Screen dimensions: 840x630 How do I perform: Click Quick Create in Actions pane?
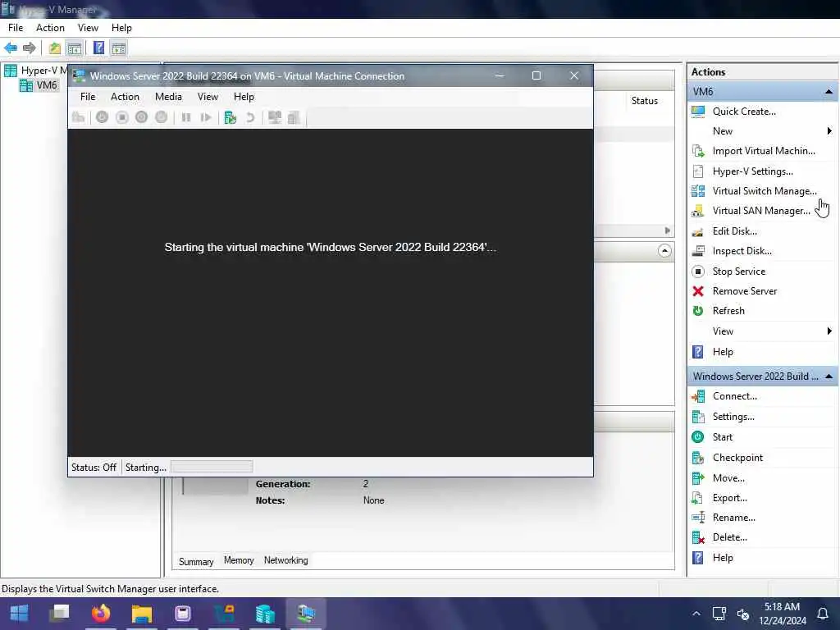743,112
